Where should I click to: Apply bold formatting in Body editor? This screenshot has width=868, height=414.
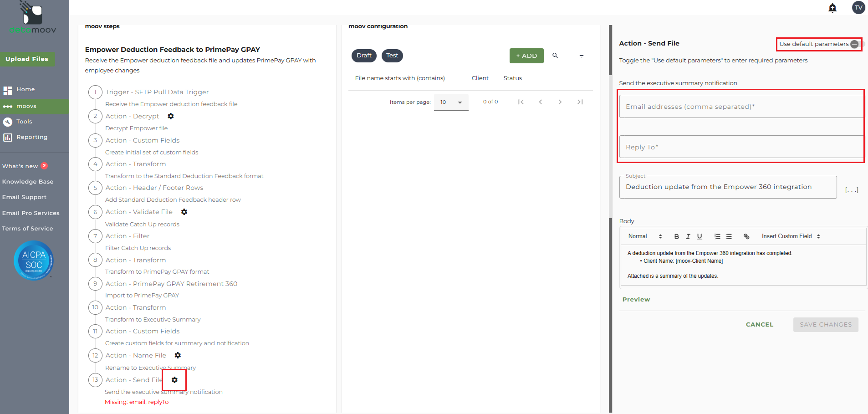pos(676,236)
